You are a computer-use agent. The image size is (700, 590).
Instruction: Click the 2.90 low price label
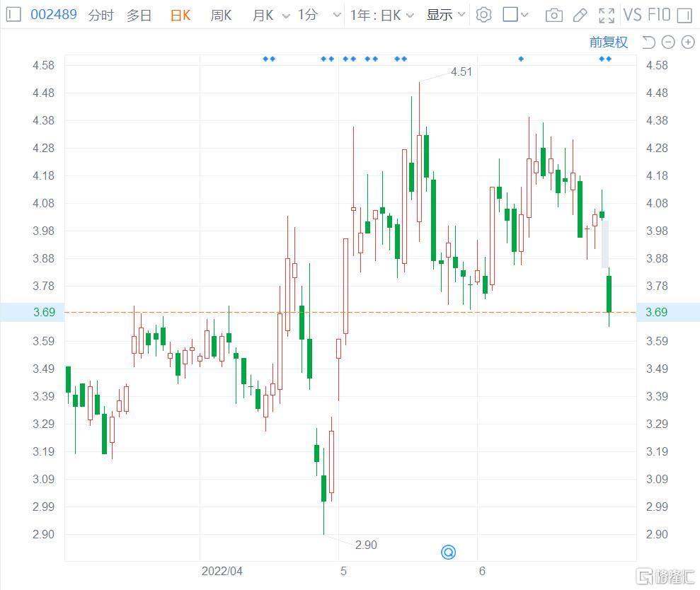coord(366,545)
